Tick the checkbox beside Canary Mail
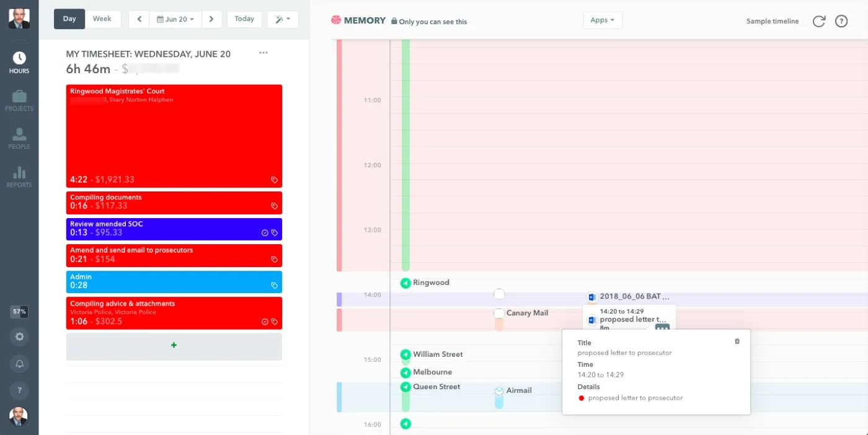The image size is (868, 435). 499,314
